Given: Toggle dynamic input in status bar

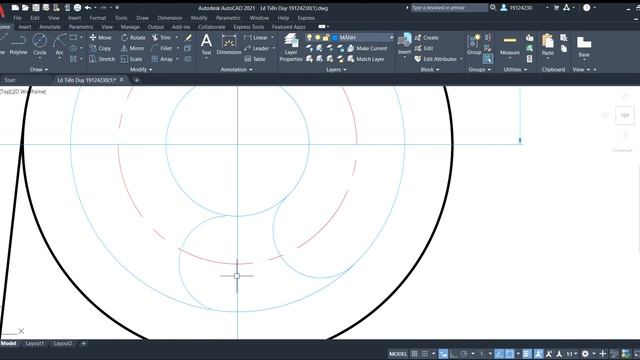Looking at the screenshot, I should click(x=443, y=354).
